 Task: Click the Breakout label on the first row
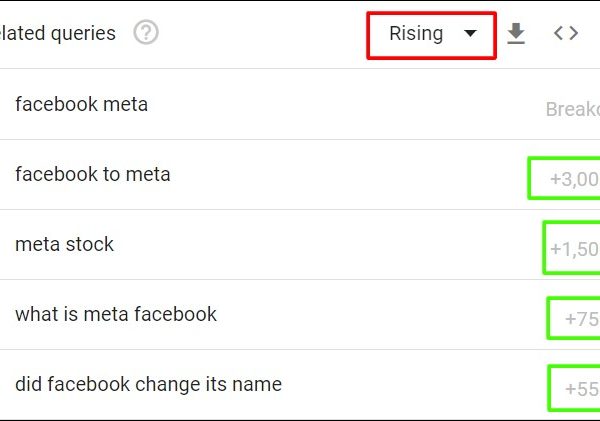pos(573,109)
